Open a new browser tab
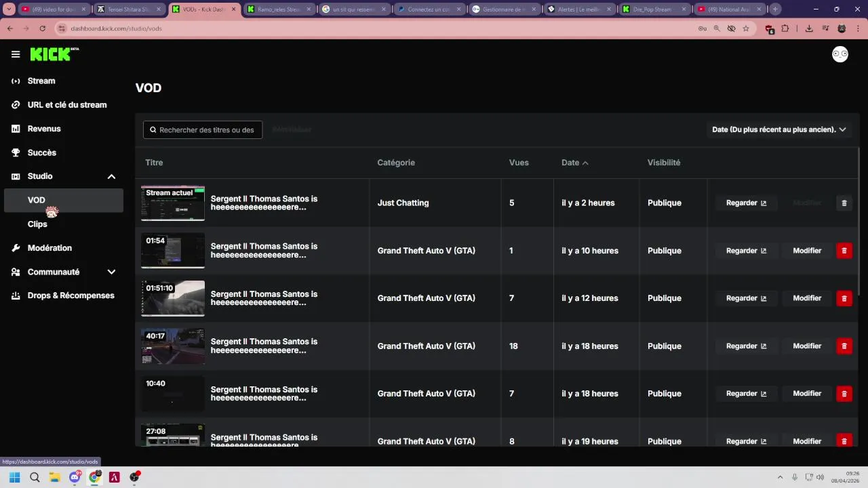The height and width of the screenshot is (488, 868). [775, 9]
